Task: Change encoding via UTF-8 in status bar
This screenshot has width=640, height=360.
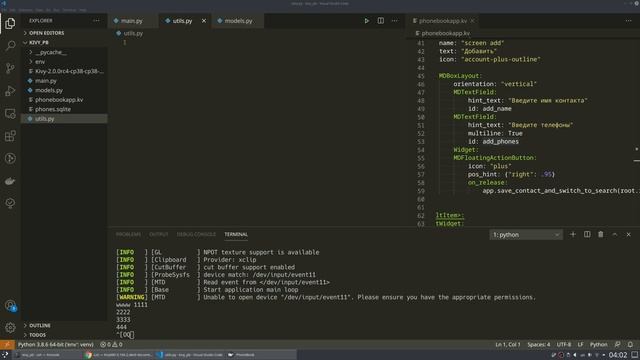Action: point(564,344)
